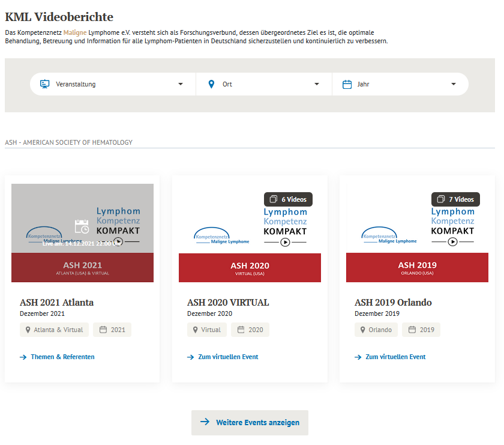Click the scheduled live icon on ASH 2021 thumbnail
504x445 pixels.
[x=82, y=226]
